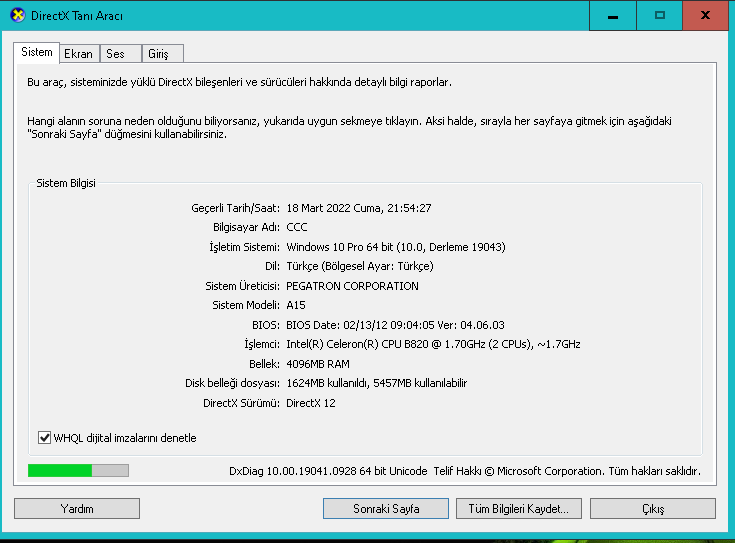This screenshot has width=735, height=543.
Task: Click Tüm Bilgileri Kaydet button
Action: click(518, 509)
